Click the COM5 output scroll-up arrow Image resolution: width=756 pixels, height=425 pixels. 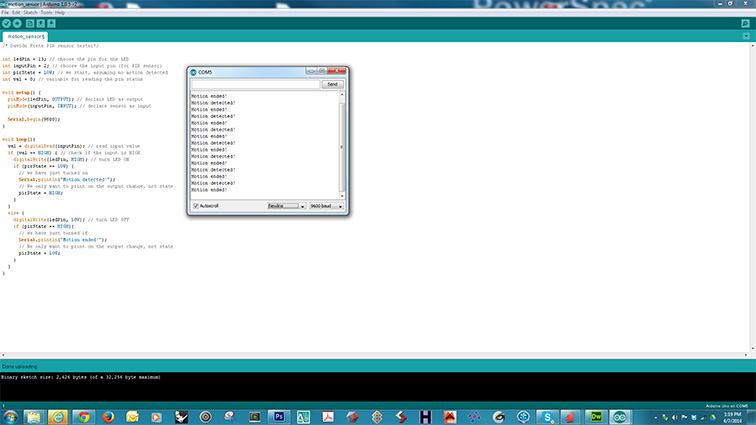[342, 95]
